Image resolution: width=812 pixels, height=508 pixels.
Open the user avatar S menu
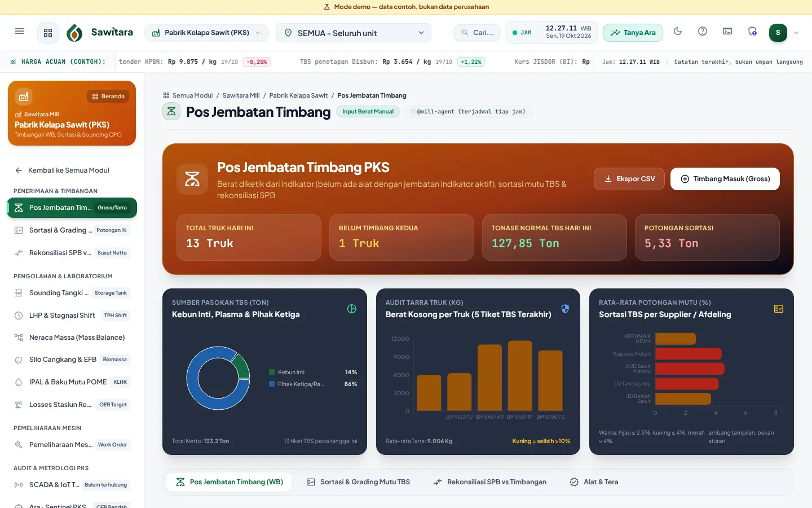click(x=778, y=33)
